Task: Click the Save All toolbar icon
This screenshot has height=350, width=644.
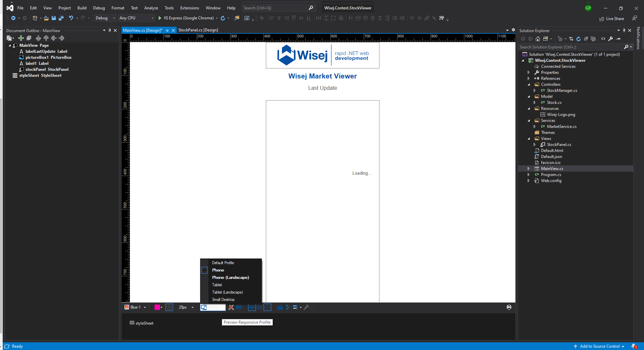Action: click(x=61, y=18)
